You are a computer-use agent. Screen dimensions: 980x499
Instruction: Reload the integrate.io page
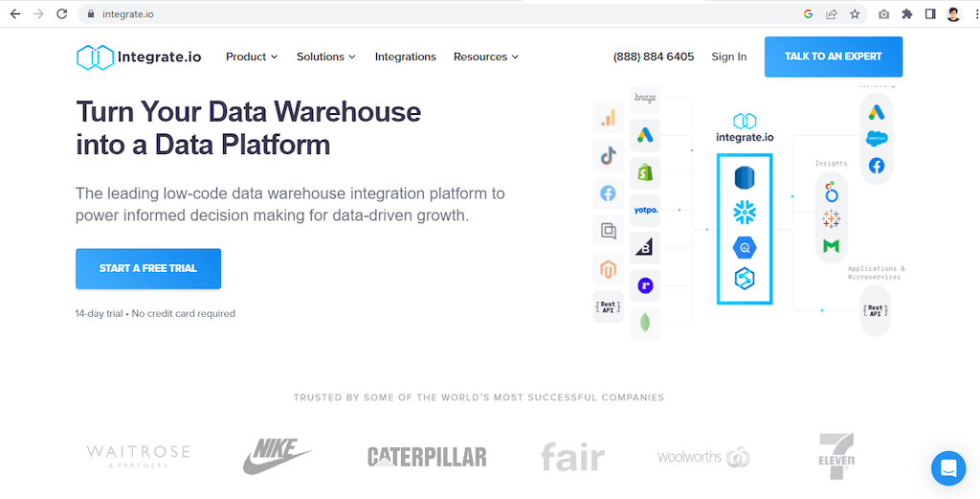(62, 13)
